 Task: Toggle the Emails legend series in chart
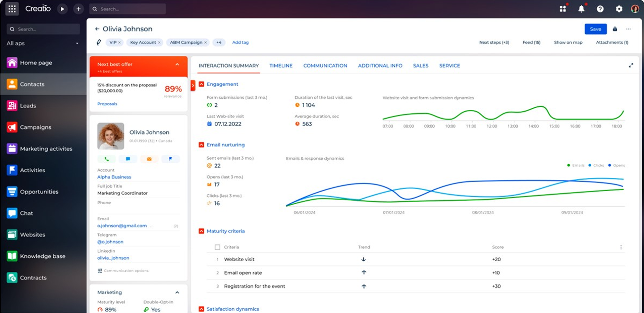576,165
